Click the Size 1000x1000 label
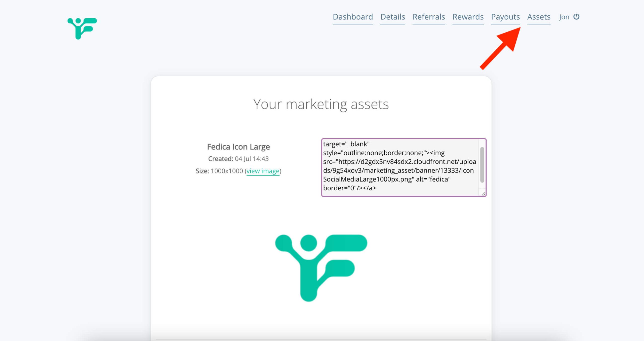644x341 pixels. [219, 171]
